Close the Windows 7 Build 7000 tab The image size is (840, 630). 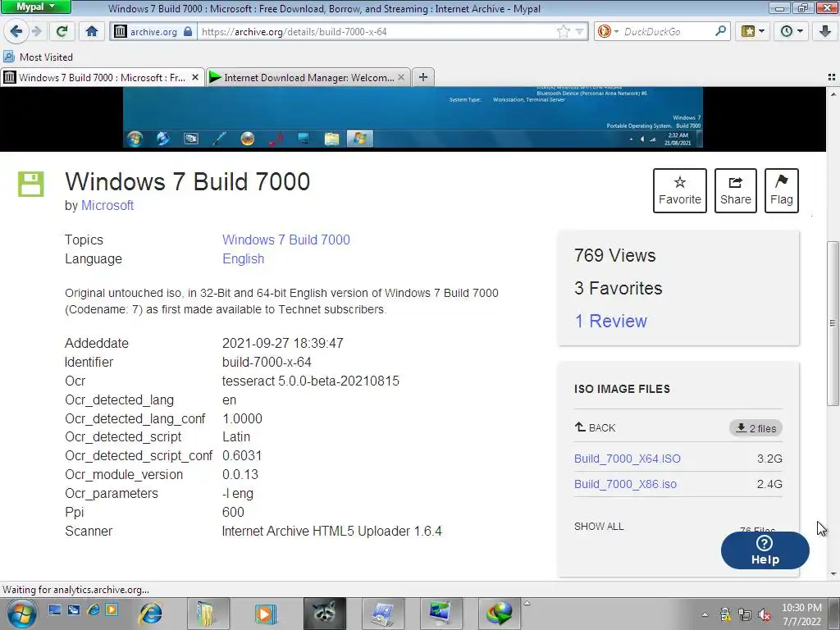195,78
